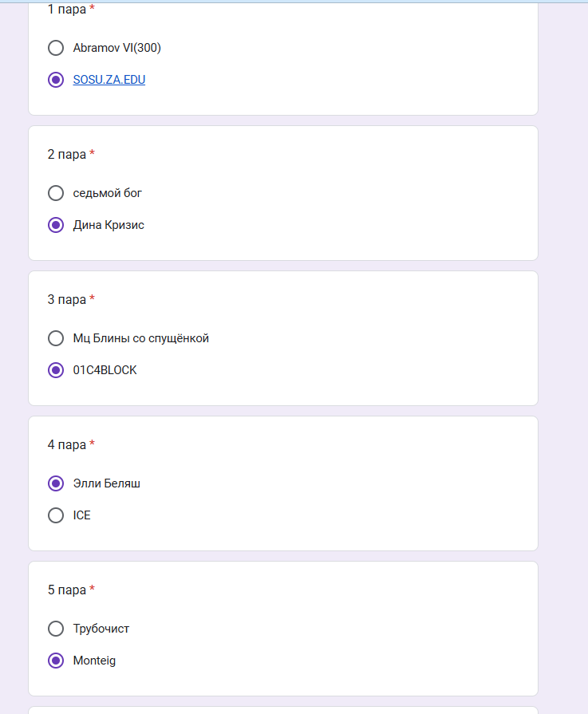Click the '5 пара' question heading
588x714 pixels.
coord(67,590)
